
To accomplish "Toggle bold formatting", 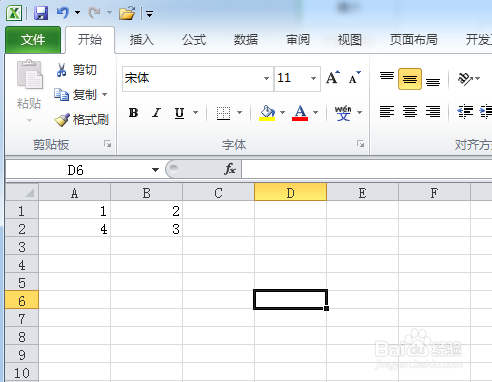I will (x=133, y=113).
